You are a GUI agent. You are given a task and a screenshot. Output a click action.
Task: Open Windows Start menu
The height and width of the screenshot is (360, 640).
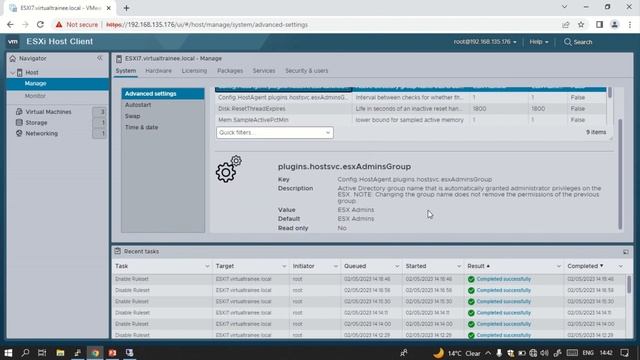[x=8, y=353]
